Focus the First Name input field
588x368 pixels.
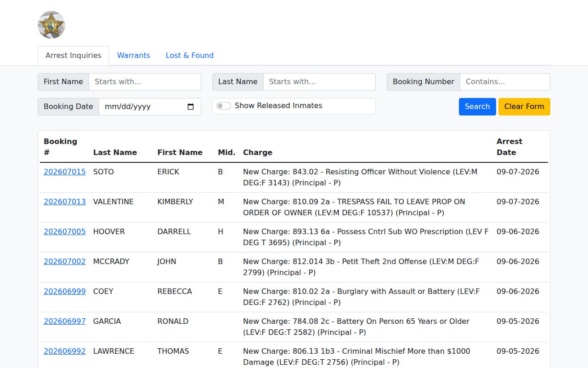[145, 82]
